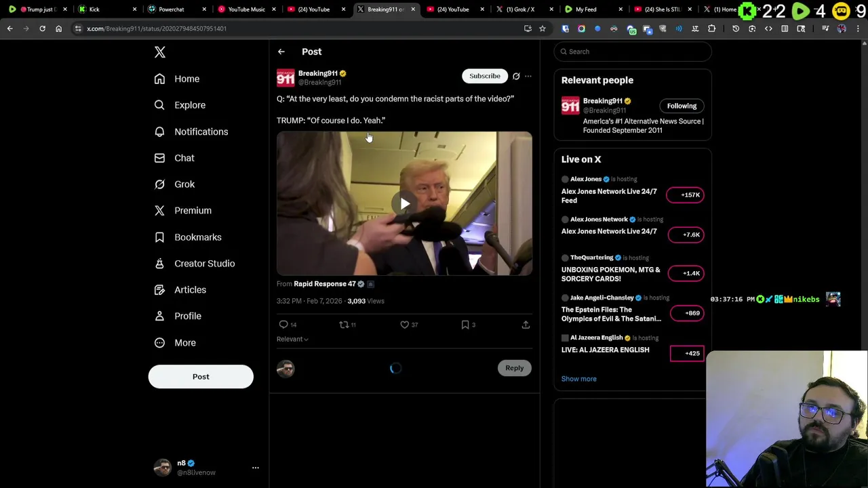Open The Epstein Files live by Jake Angeli-Chansley
The width and height of the screenshot is (868, 488).
coord(611,314)
